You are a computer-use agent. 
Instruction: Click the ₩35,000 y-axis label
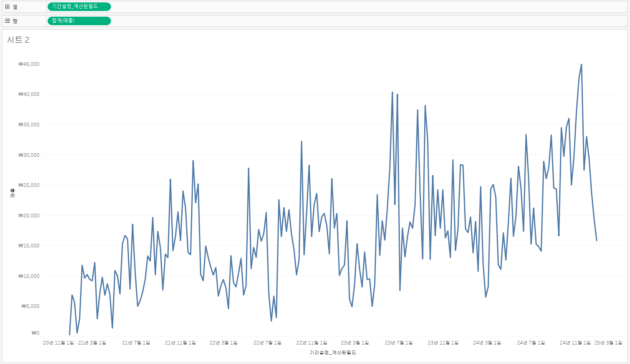tap(29, 125)
